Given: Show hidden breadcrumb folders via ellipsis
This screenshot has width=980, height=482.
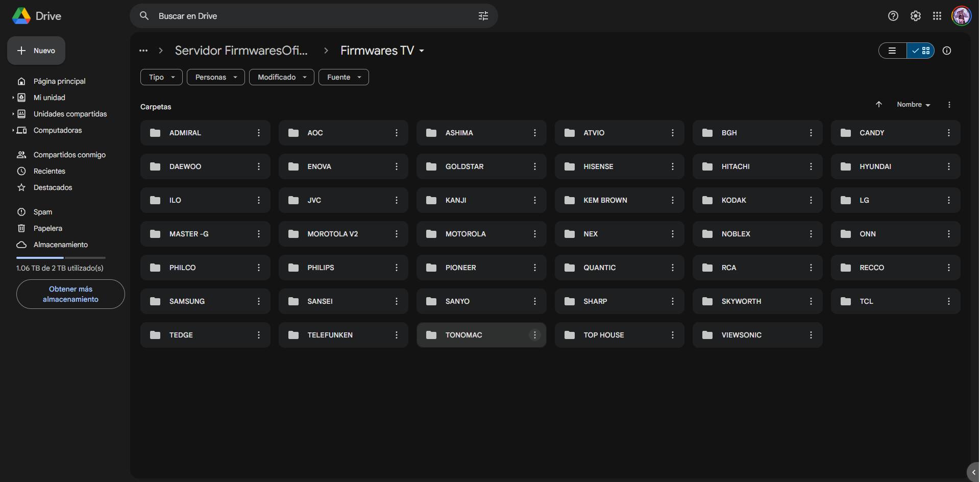Looking at the screenshot, I should (x=143, y=51).
